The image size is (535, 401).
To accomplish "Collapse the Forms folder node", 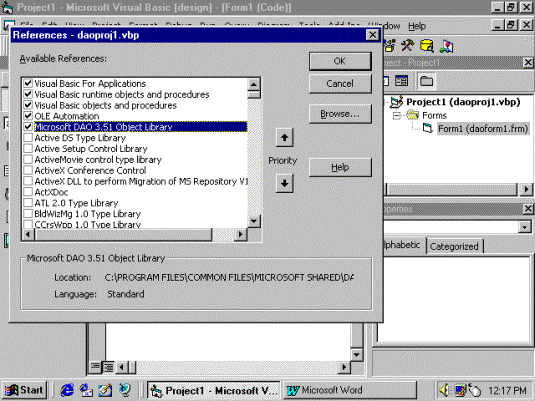I will (396, 116).
